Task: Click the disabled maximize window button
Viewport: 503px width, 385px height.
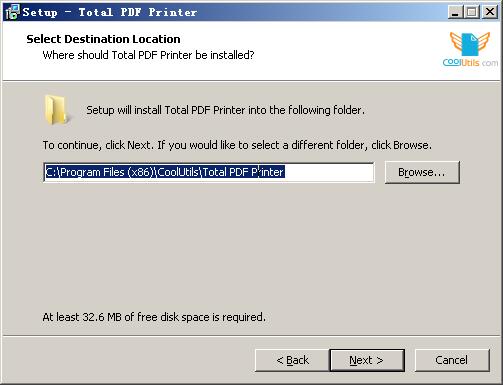Action: (472, 12)
